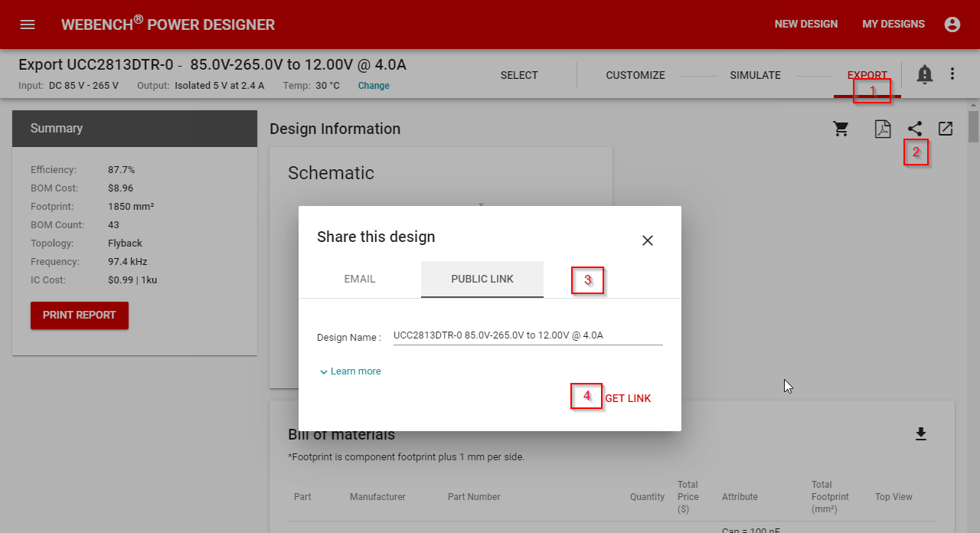Open the user account profile icon
The width and height of the screenshot is (980, 533).
coord(952,25)
